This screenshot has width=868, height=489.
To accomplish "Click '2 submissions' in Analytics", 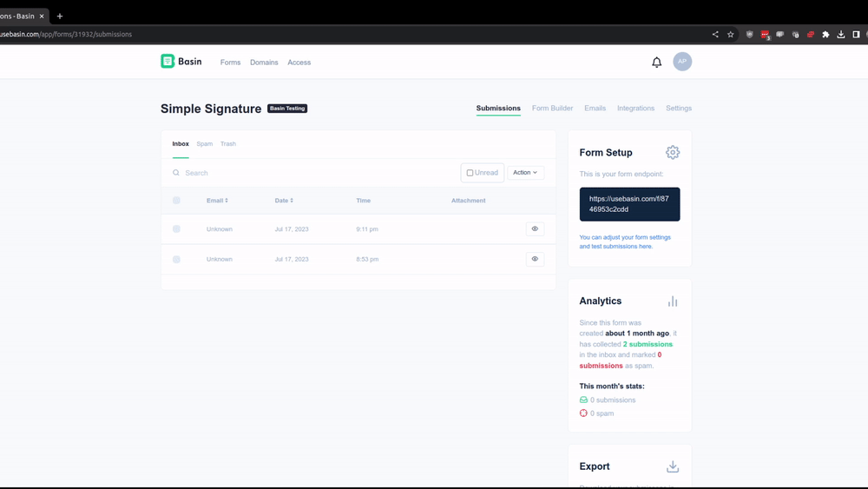I will [648, 344].
